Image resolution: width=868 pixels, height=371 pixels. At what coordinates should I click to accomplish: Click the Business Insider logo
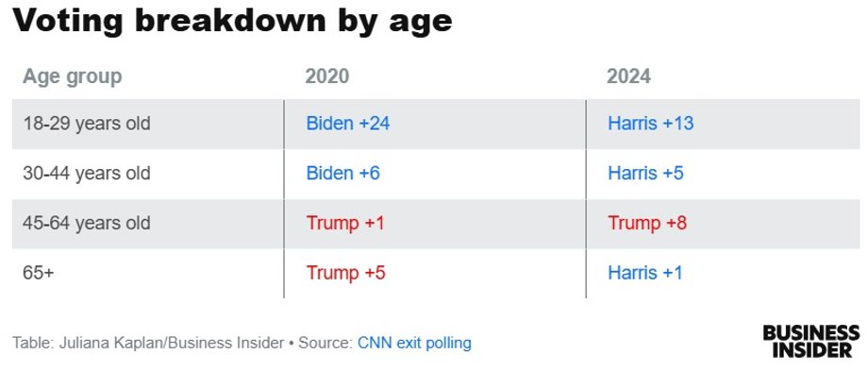pyautogui.click(x=811, y=341)
